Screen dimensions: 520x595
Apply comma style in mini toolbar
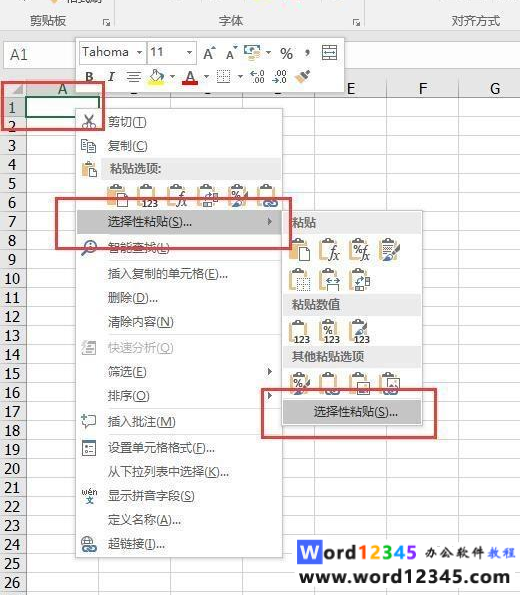[307, 53]
